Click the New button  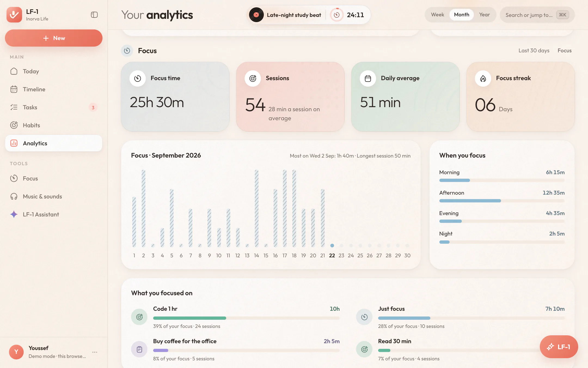(54, 38)
